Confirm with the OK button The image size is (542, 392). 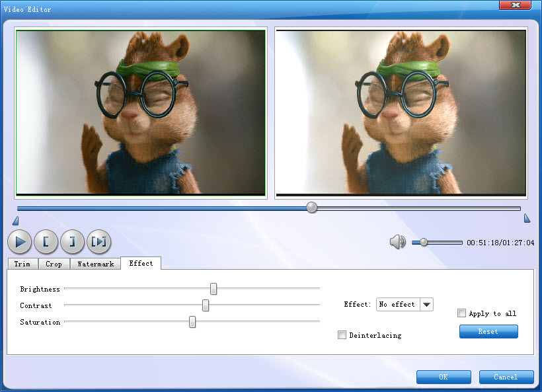(444, 377)
